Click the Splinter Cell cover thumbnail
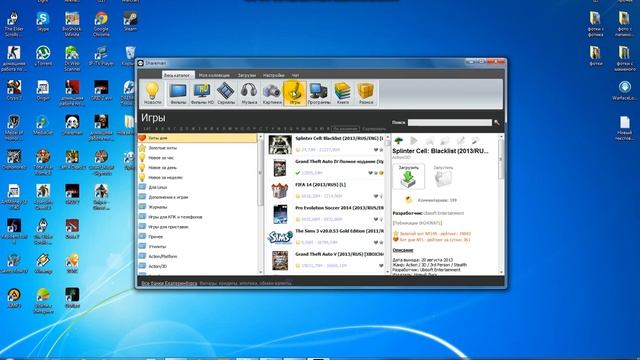This screenshot has width=640, height=360. (x=280, y=144)
